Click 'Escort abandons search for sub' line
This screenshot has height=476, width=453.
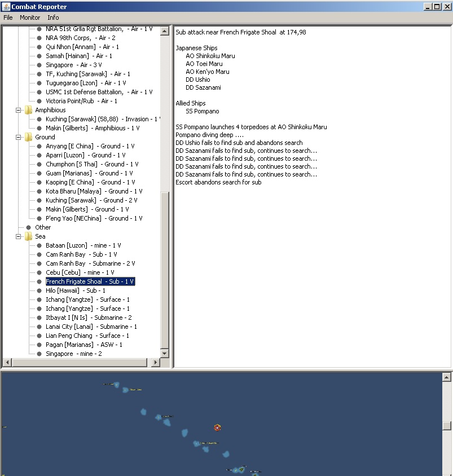[218, 182]
